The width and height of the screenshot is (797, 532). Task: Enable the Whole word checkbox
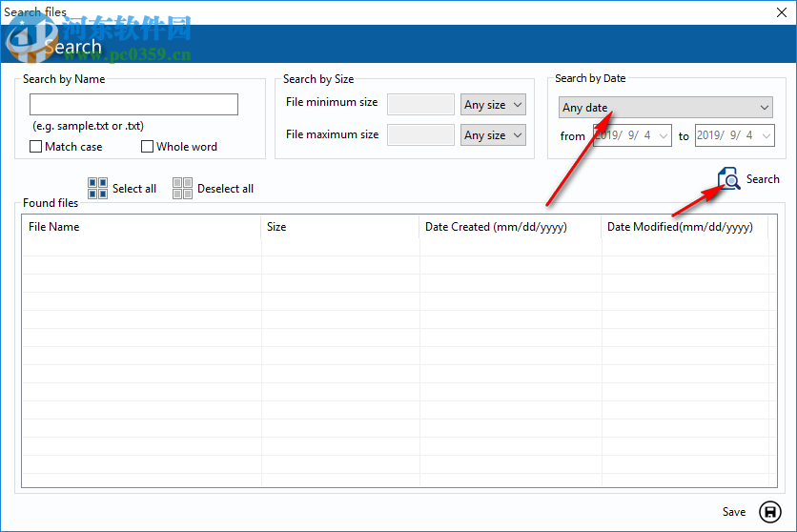pos(147,146)
